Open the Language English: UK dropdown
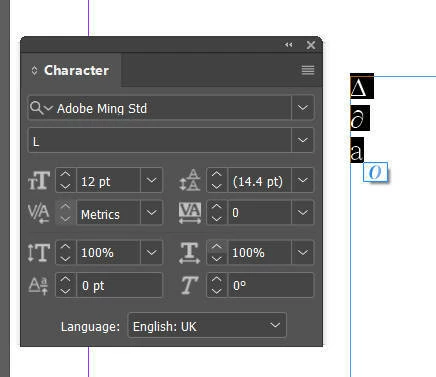This screenshot has width=436, height=377. (x=207, y=325)
